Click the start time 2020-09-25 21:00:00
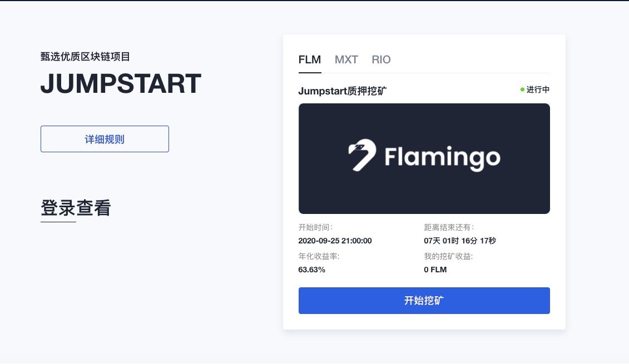Screen dimensions: 629x364 335,241
